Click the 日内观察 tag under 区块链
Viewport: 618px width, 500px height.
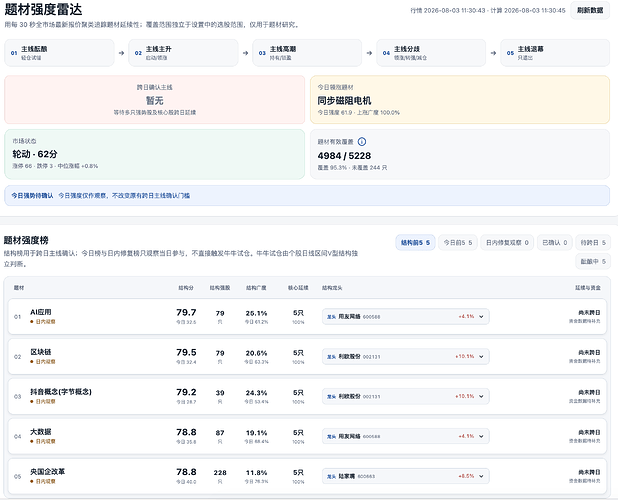(43, 362)
